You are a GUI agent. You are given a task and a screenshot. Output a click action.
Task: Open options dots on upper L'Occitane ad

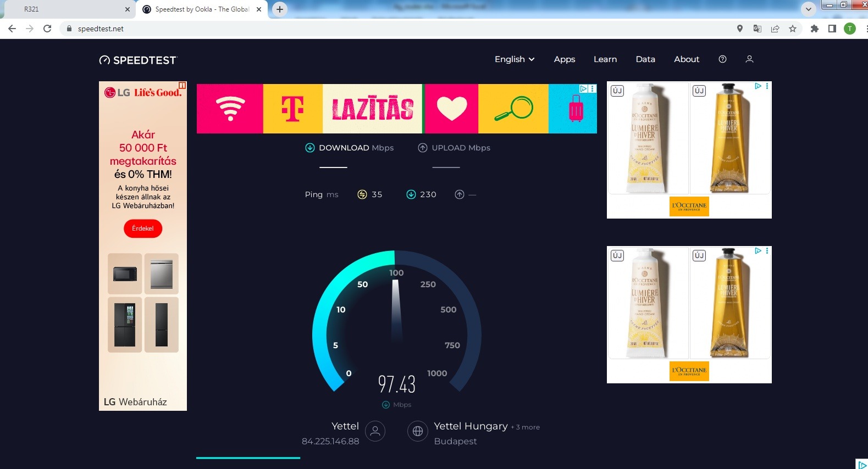[x=767, y=86]
